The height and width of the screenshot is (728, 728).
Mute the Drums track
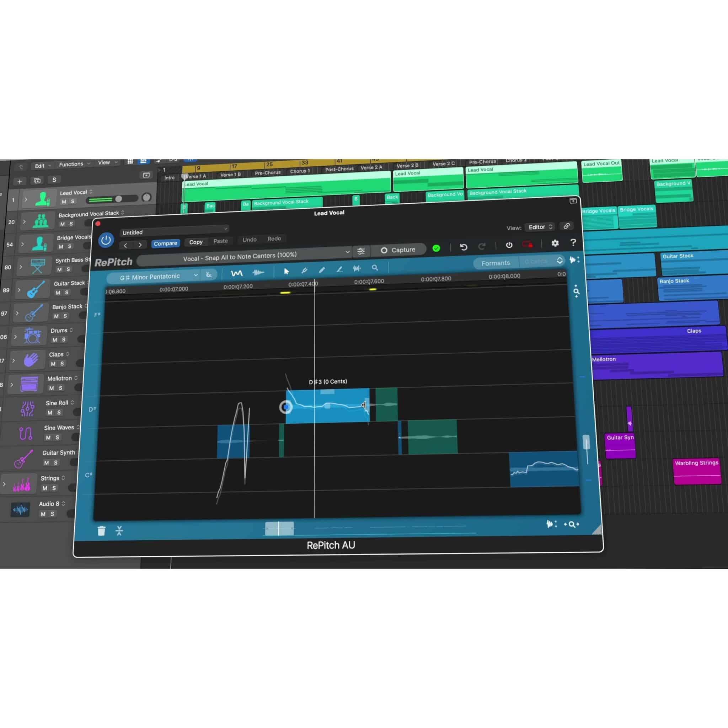point(55,340)
